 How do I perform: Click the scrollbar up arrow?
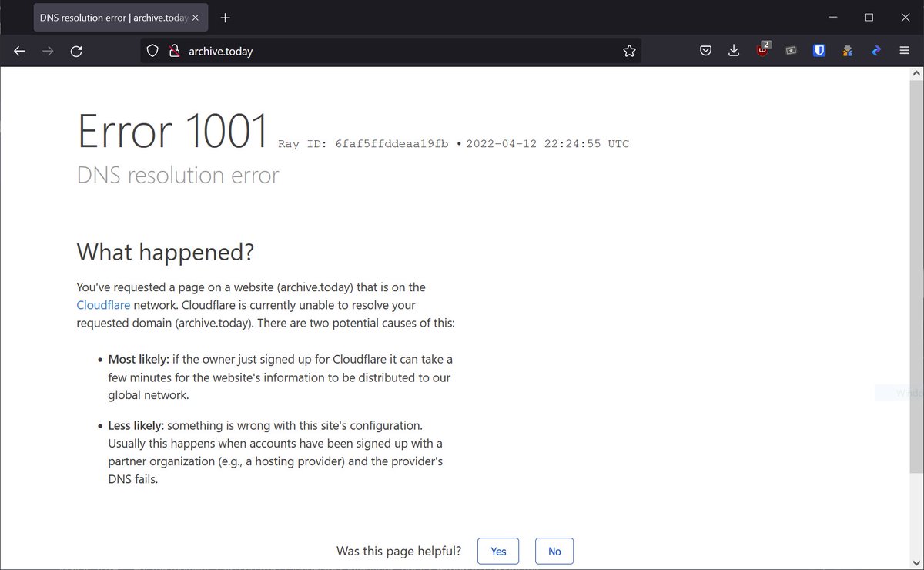[x=916, y=72]
